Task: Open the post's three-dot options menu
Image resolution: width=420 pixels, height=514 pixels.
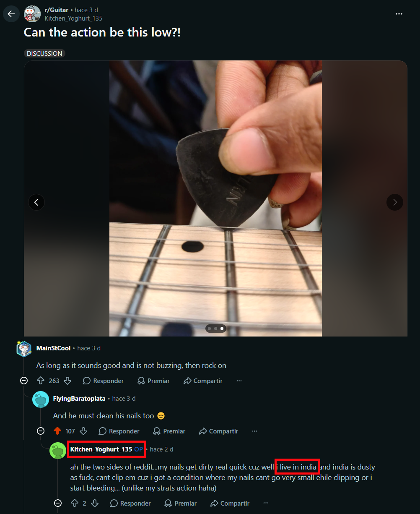Action: (x=399, y=14)
